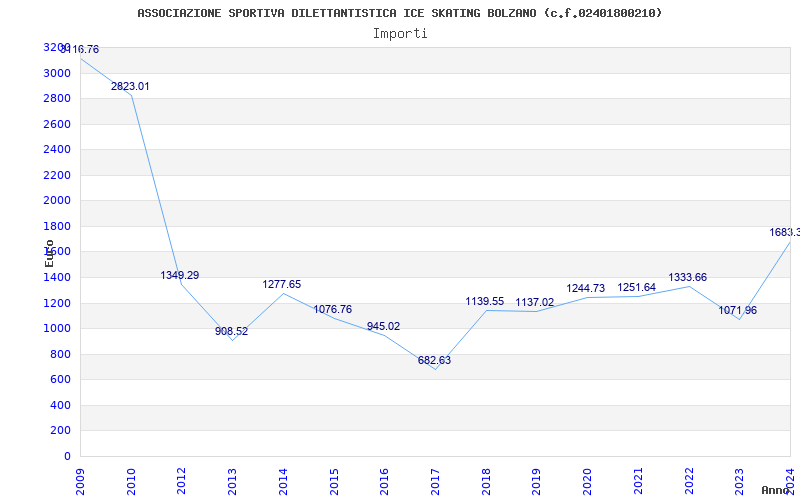Image resolution: width=800 pixels, height=500 pixels.
Task: Click the chart title with ICE SKATING BOLZANO
Action: (x=399, y=13)
